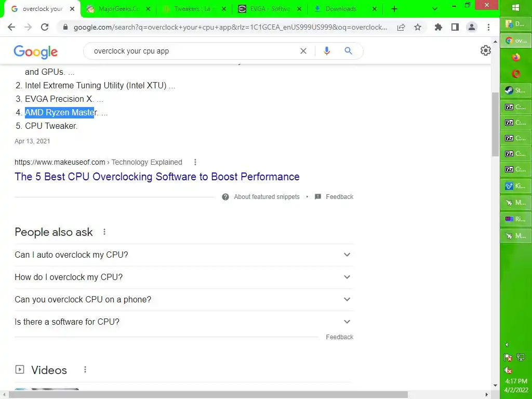
Task: Submit the search with the magnifier icon
Action: point(348,51)
